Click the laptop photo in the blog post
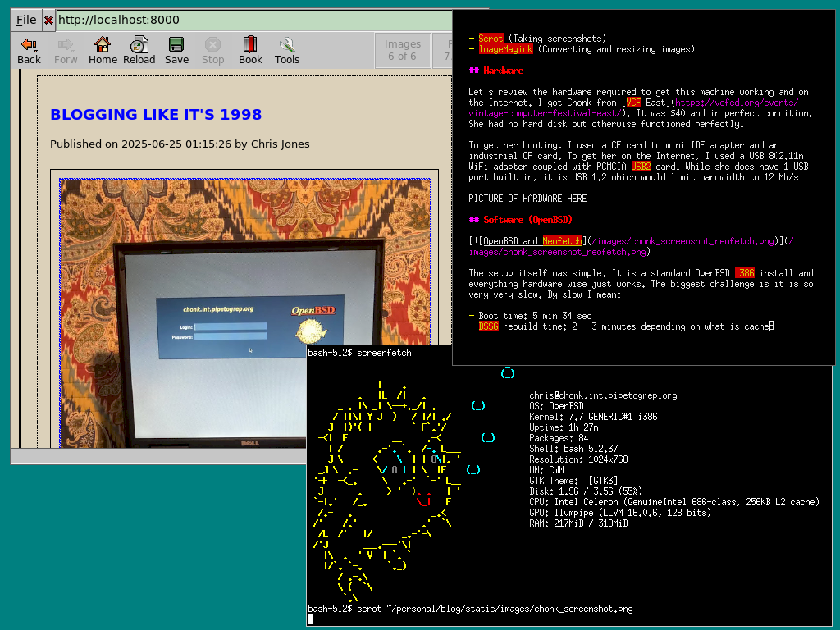 click(244, 313)
